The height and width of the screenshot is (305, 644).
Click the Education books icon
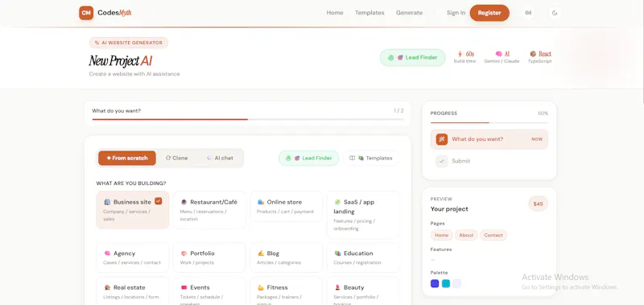pyautogui.click(x=337, y=253)
